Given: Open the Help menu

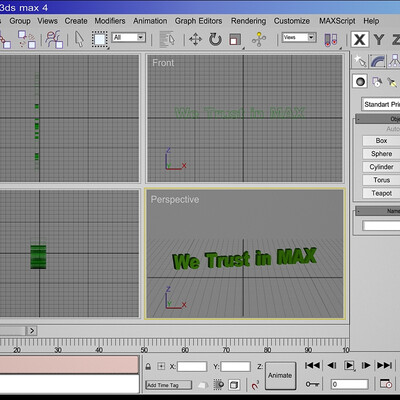Looking at the screenshot, I should (371, 21).
